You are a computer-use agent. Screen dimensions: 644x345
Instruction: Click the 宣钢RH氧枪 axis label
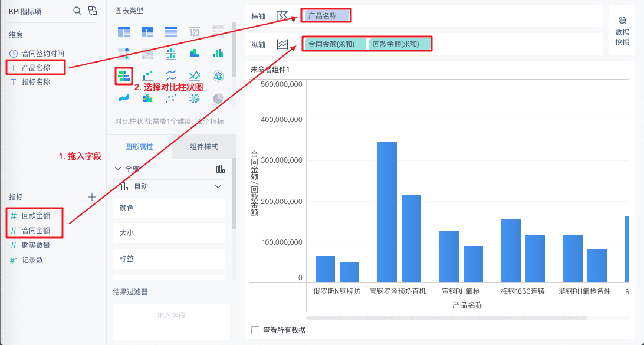coord(461,291)
